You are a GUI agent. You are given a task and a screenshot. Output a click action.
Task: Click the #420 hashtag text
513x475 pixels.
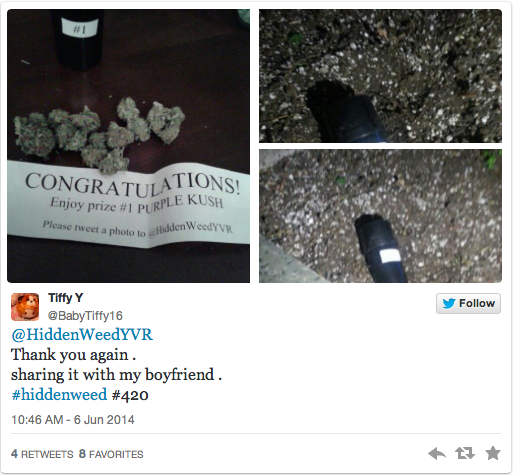coord(130,395)
